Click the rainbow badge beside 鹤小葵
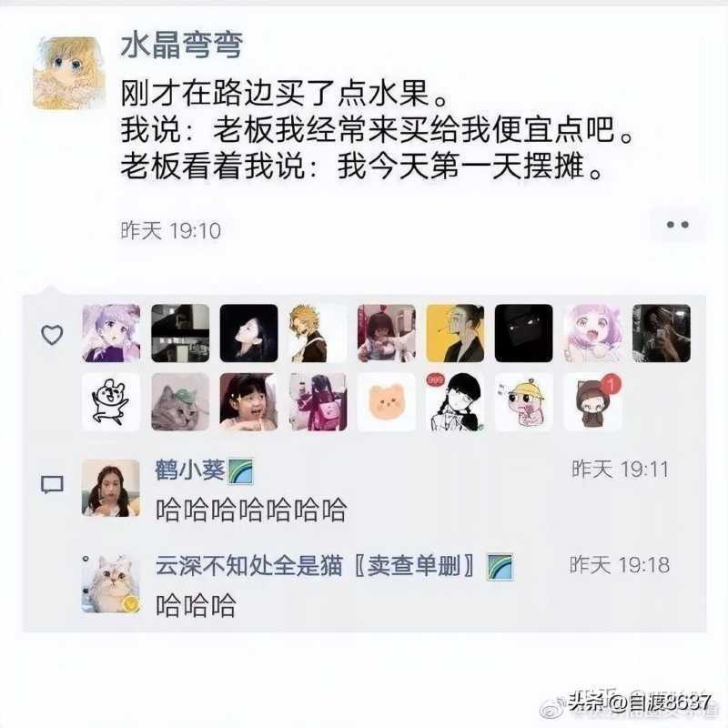The height and width of the screenshot is (728, 728). point(240,470)
